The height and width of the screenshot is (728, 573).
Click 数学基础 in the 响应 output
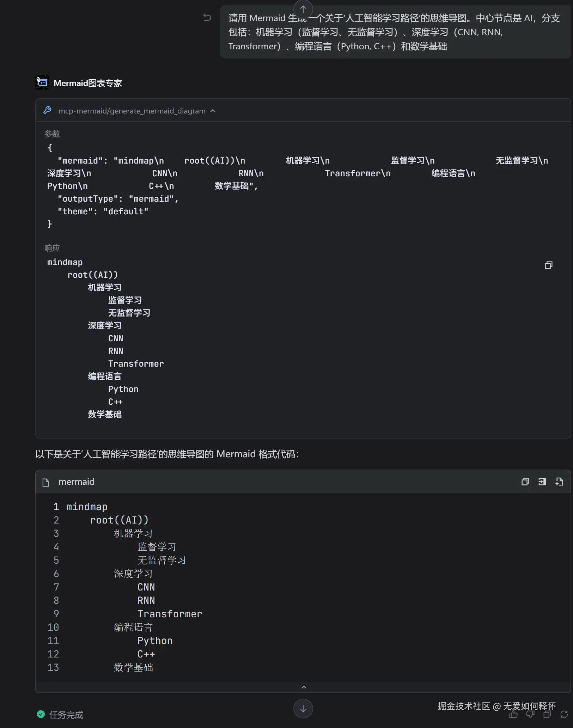pyautogui.click(x=105, y=415)
